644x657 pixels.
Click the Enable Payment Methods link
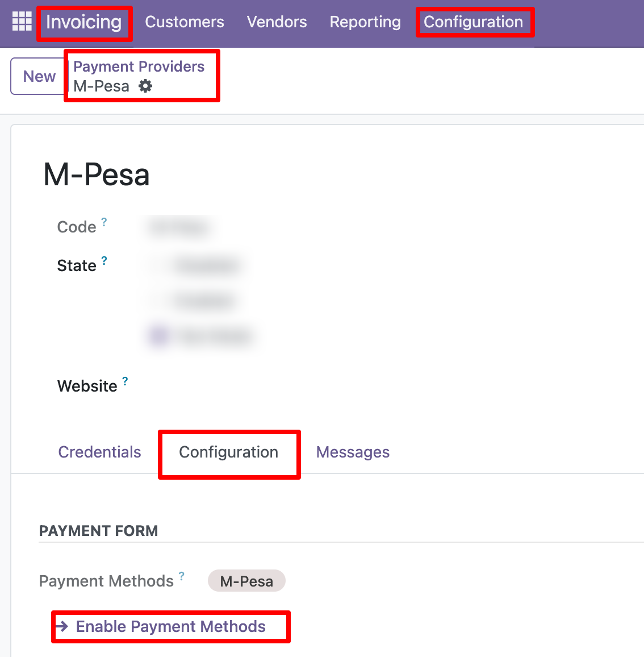(170, 626)
